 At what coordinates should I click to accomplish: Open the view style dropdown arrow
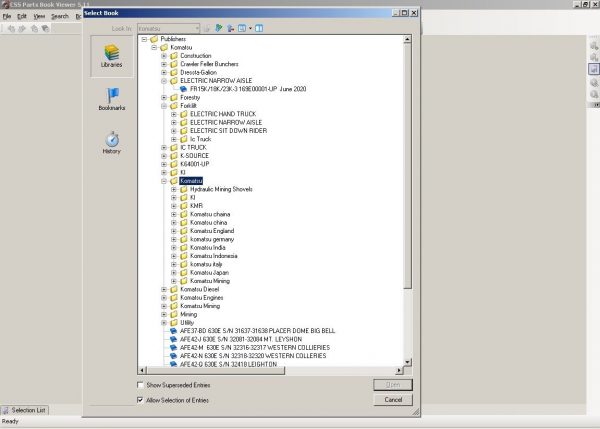250,28
